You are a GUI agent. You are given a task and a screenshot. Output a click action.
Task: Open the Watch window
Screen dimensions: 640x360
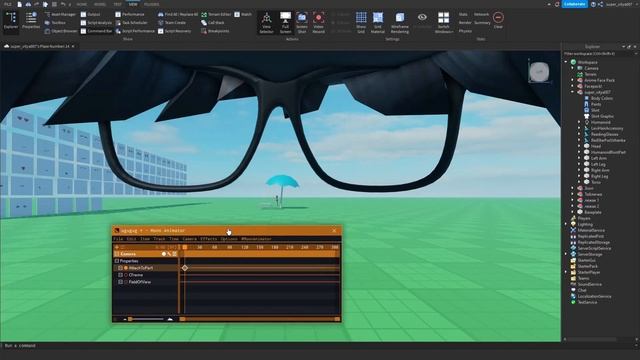[243, 14]
